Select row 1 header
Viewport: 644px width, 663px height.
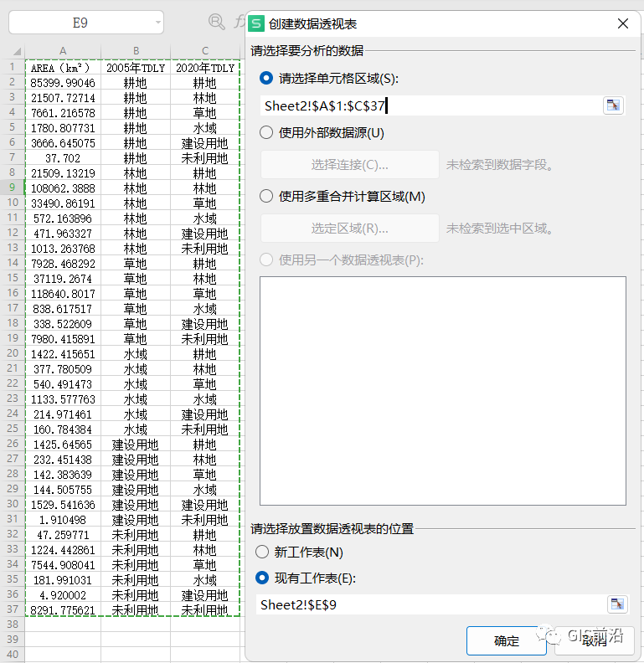(13, 67)
